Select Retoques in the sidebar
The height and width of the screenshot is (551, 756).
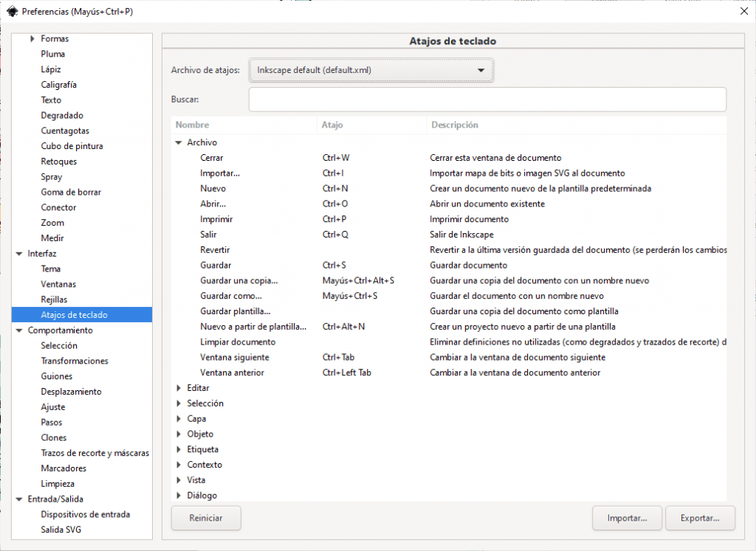[59, 162]
